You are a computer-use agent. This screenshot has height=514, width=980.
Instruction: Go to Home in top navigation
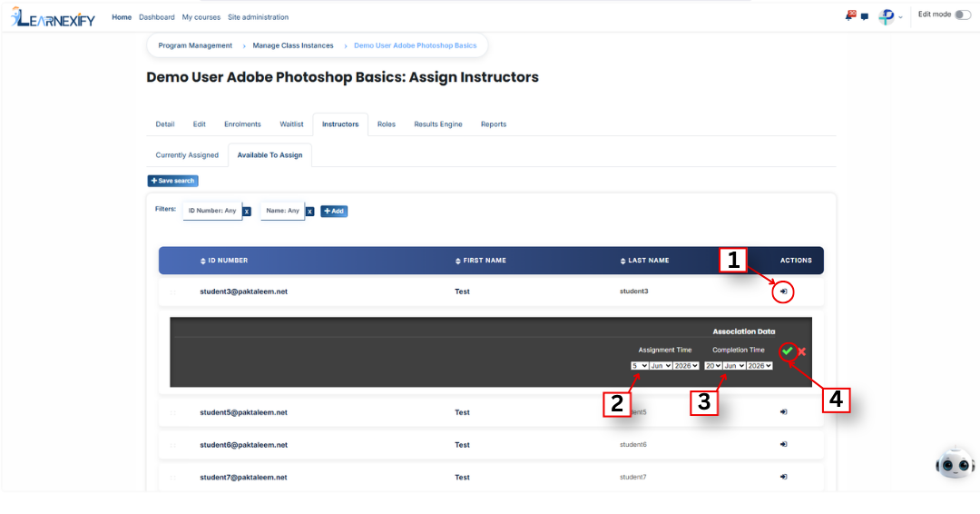point(122,17)
